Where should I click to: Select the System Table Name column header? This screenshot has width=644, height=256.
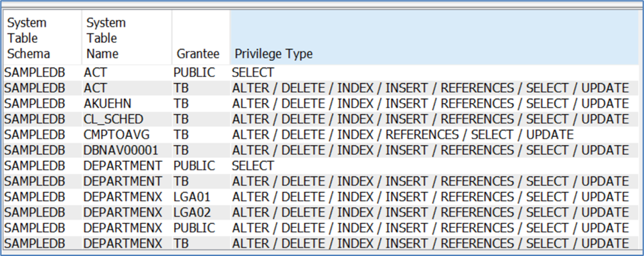(x=127, y=37)
